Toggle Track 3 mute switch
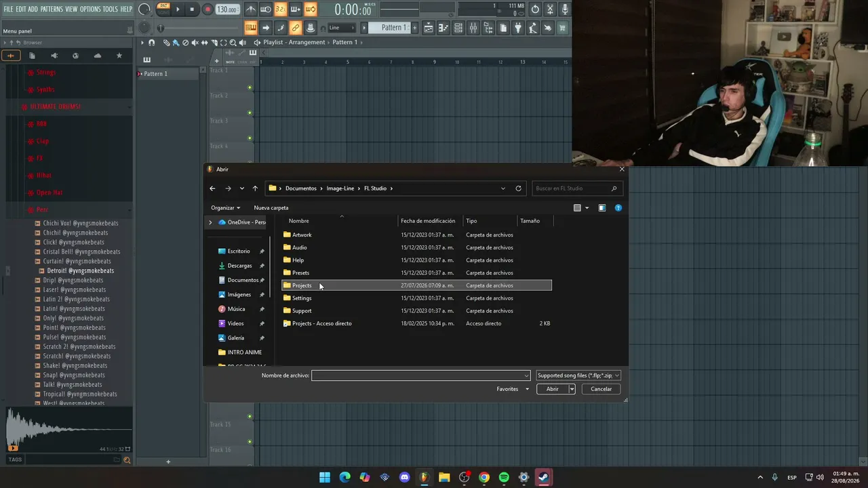Viewport: 868px width, 488px height. coord(250,138)
